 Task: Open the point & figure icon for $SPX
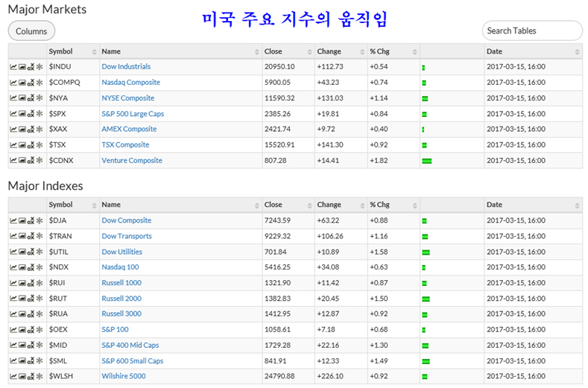point(31,114)
